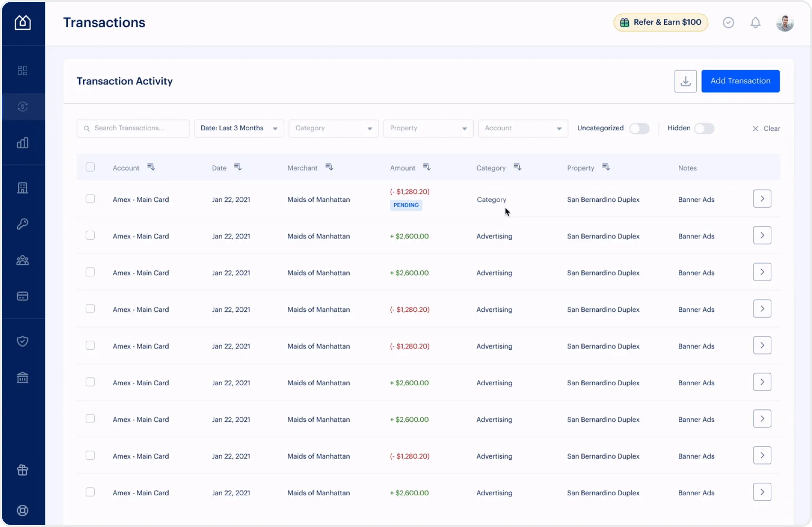Viewport: 812px width, 527px height.
Task: Sort by Category column sort icon
Action: (517, 167)
